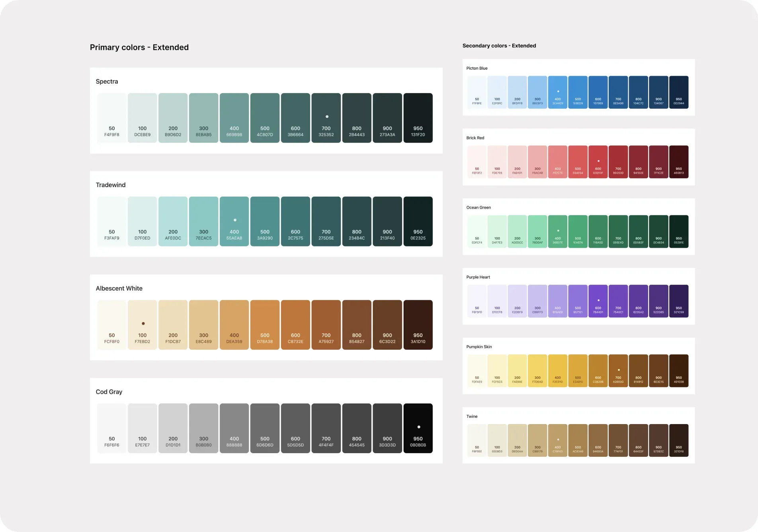Viewport: 758px width, 532px height.
Task: Choose the Pumpkin Skin 100 swatch FCF5C5
Action: 497,371
